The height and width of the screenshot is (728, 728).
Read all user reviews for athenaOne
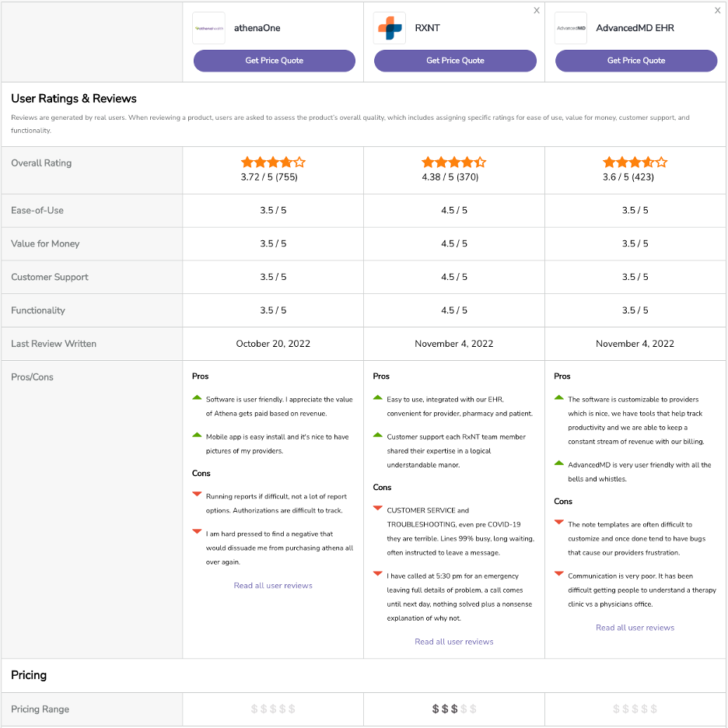[x=273, y=586]
